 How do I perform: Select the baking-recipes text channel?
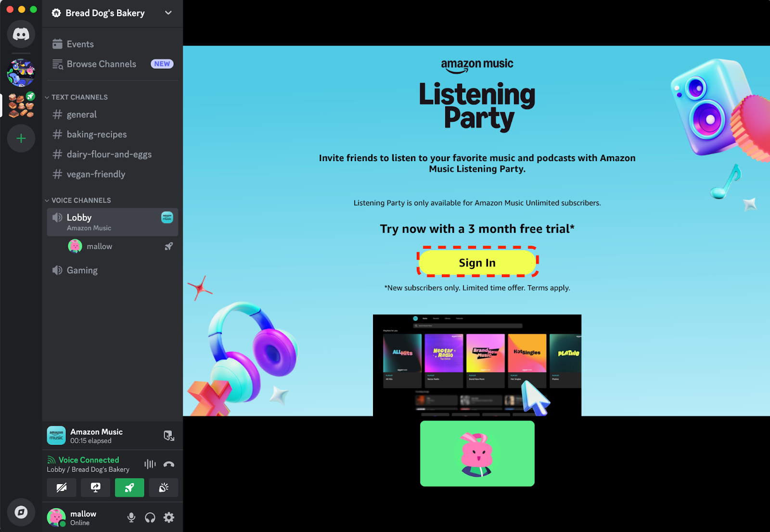coord(96,135)
